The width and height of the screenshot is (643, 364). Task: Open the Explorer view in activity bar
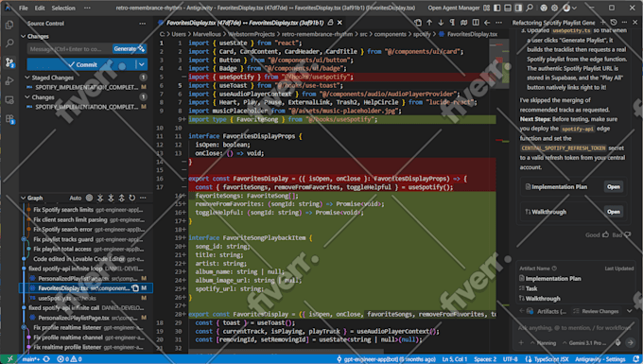9,25
